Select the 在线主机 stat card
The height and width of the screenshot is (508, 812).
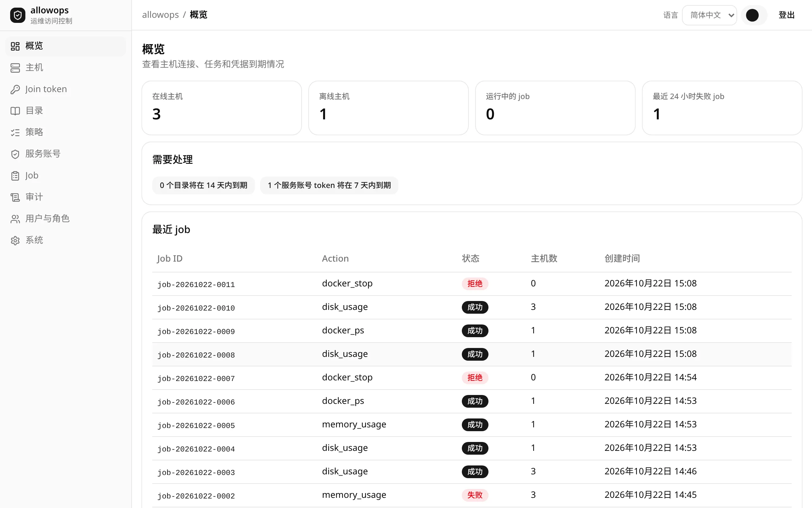coord(221,108)
